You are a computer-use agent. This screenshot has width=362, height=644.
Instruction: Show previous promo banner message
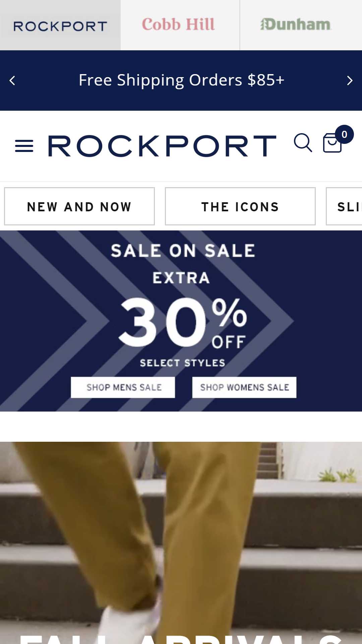[x=12, y=80]
